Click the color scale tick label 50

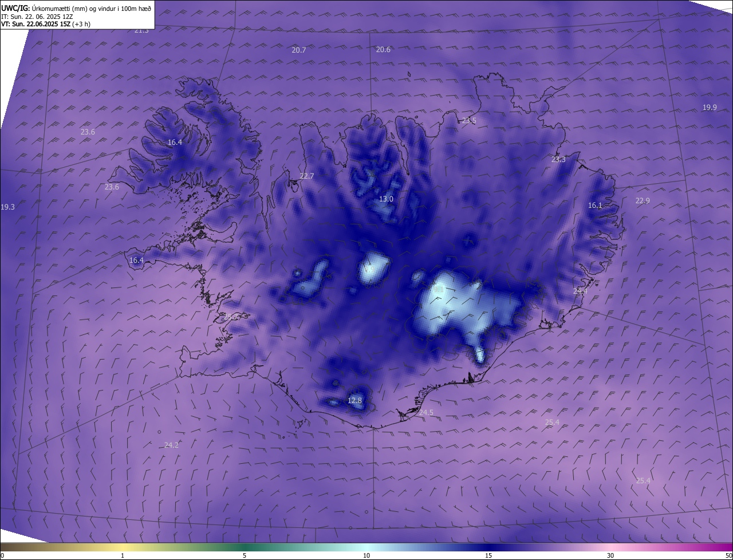click(729, 556)
